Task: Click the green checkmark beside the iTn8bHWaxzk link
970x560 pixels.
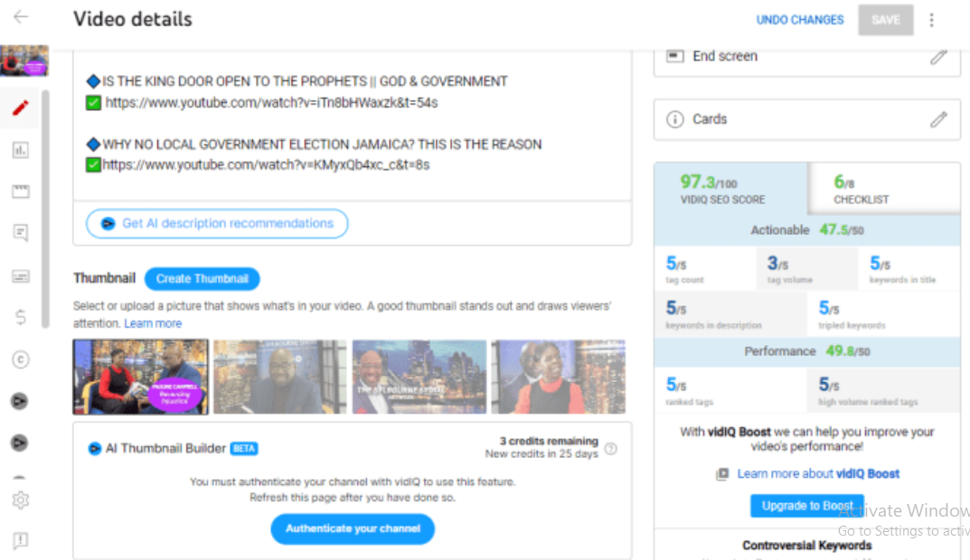Action: (x=94, y=102)
